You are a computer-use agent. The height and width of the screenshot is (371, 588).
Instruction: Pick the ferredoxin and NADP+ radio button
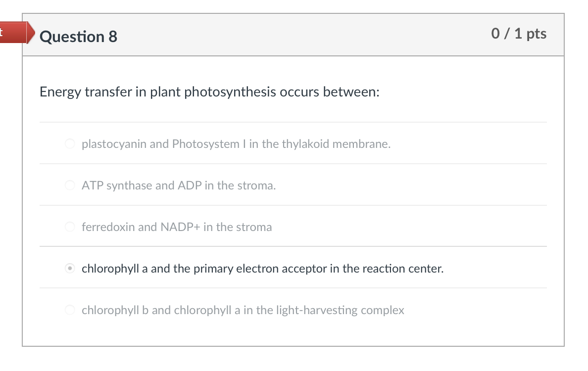click(x=70, y=228)
